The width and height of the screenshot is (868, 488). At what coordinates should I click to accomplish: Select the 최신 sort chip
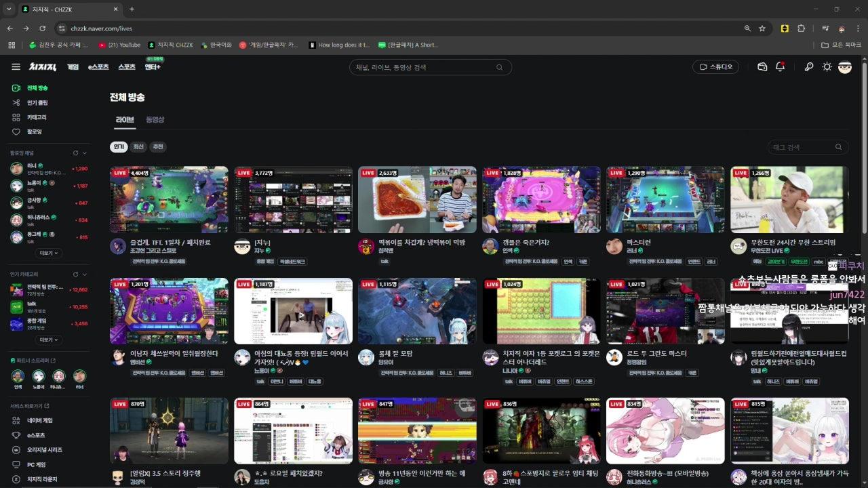[x=138, y=147]
